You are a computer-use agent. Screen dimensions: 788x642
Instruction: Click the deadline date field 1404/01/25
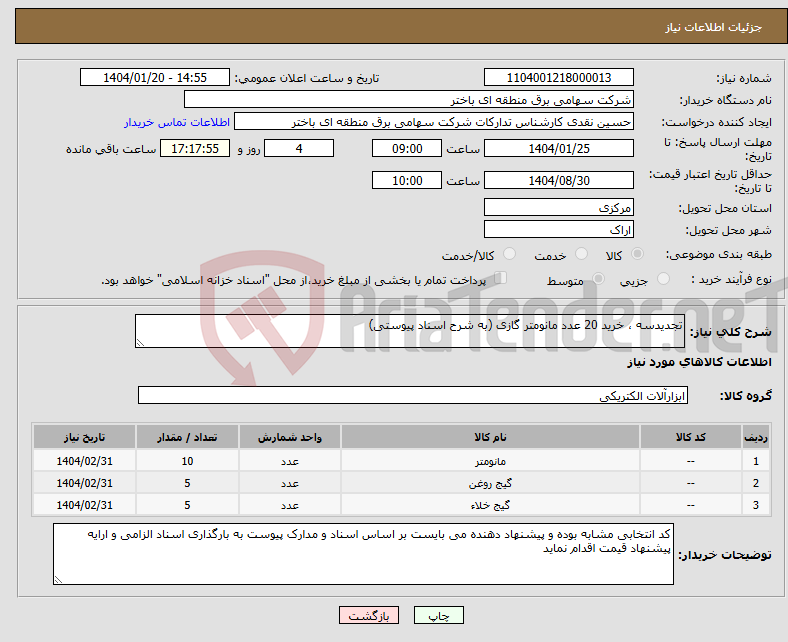point(558,148)
